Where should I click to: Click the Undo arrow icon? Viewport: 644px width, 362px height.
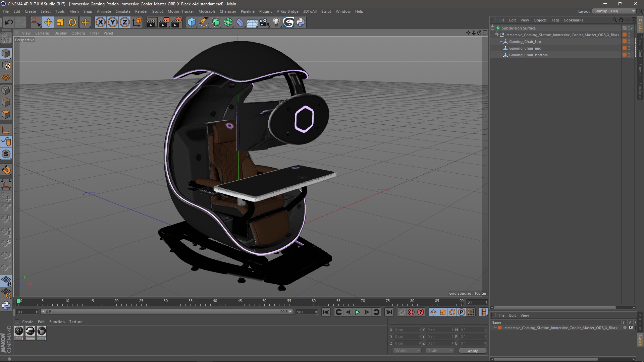[x=9, y=22]
